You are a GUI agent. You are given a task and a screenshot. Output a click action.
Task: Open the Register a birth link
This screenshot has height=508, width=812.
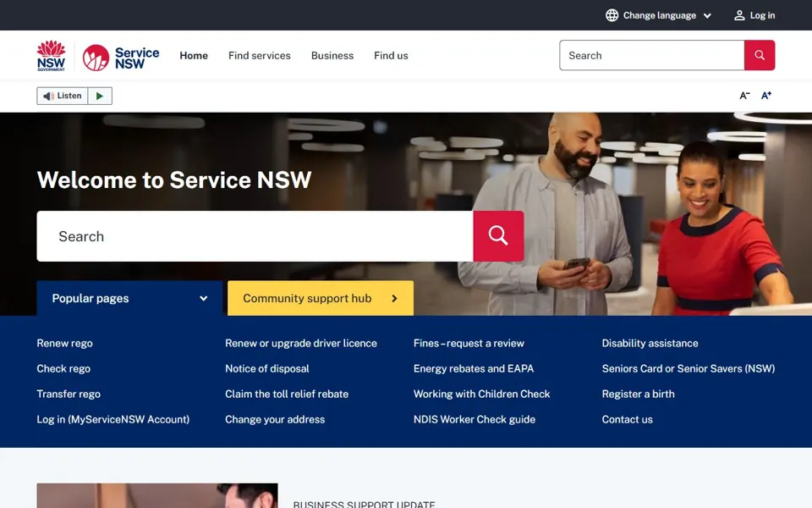click(x=638, y=394)
